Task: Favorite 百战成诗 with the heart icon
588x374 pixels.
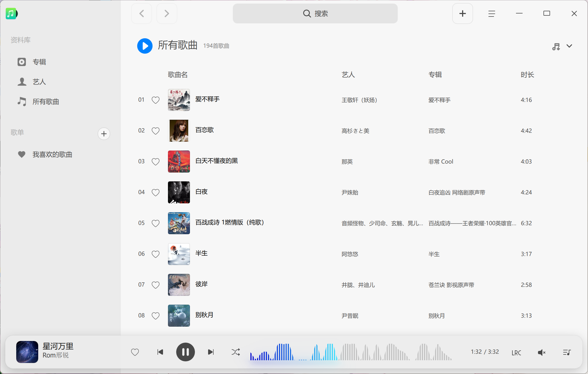Action: pyautogui.click(x=156, y=223)
